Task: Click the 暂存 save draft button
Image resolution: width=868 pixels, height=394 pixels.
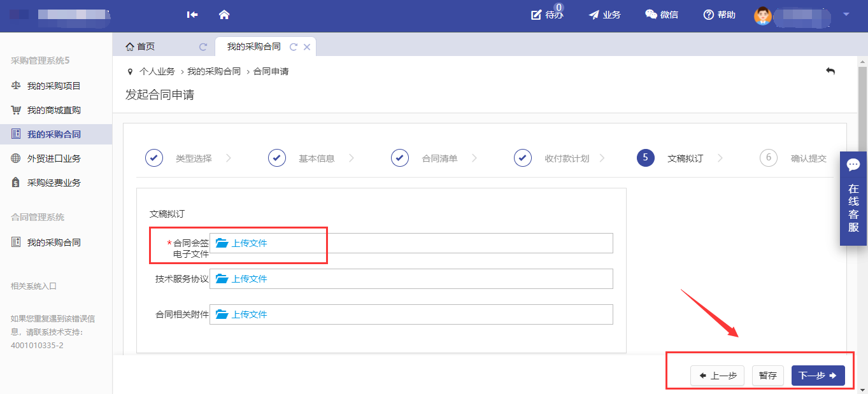Action: pyautogui.click(x=767, y=376)
